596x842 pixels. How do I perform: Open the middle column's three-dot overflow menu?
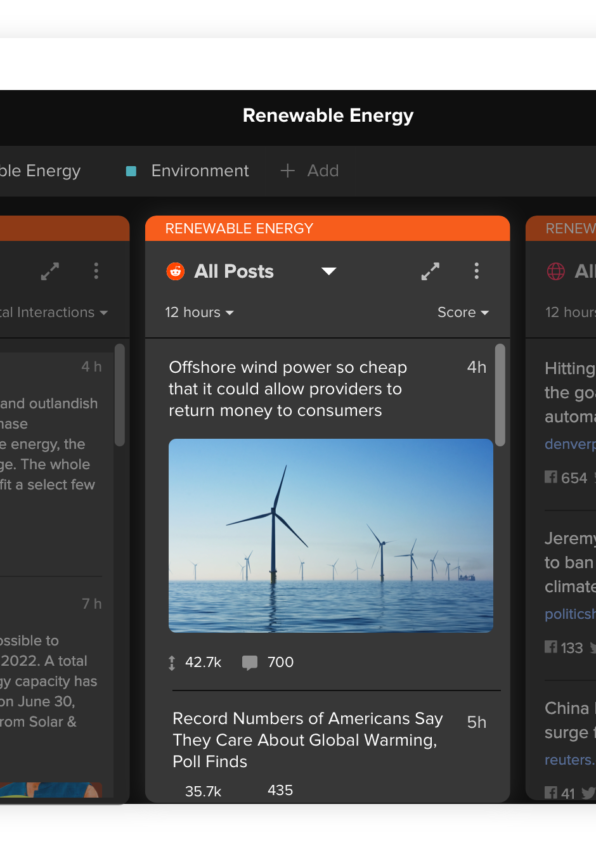point(477,271)
